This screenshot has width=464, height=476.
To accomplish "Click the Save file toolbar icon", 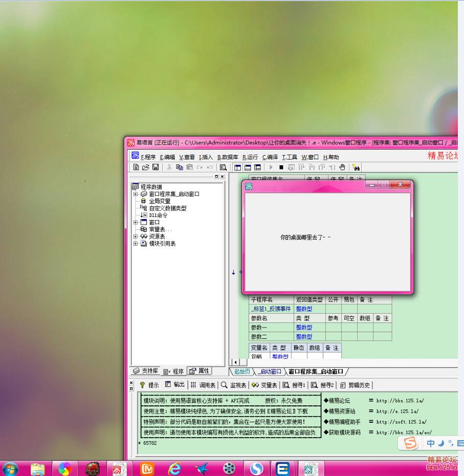I will [x=156, y=167].
